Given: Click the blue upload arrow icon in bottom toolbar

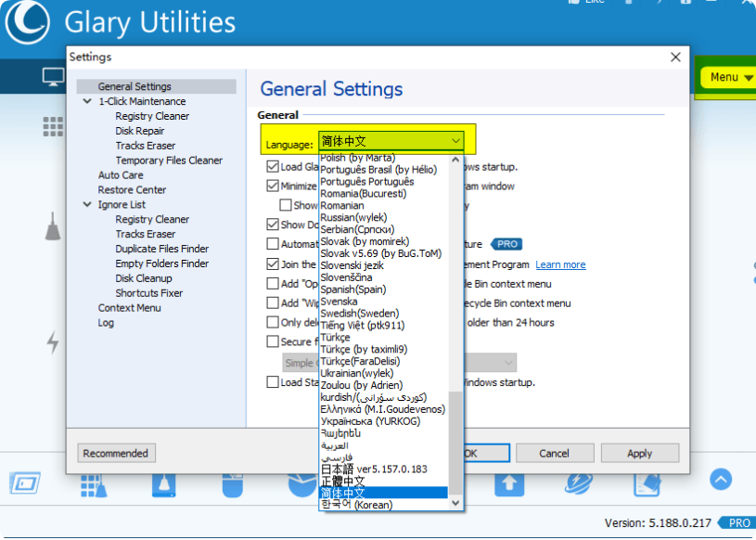Looking at the screenshot, I should point(509,482).
